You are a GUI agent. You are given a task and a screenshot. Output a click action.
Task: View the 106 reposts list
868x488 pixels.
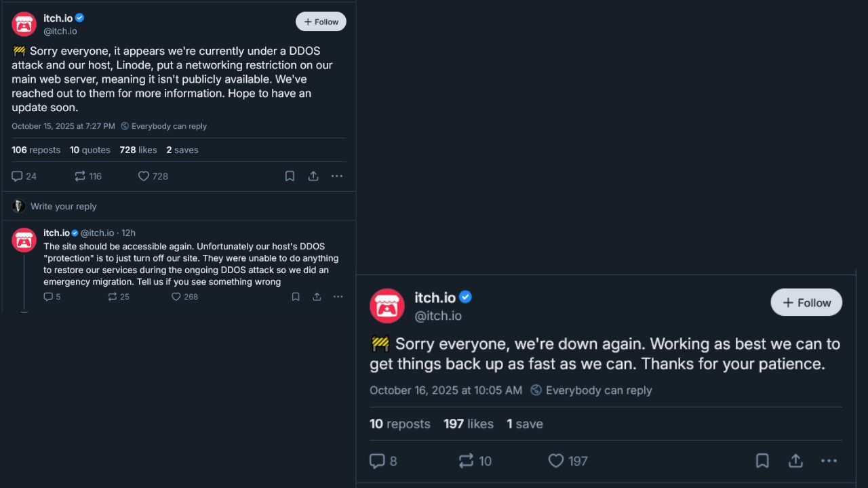click(36, 150)
